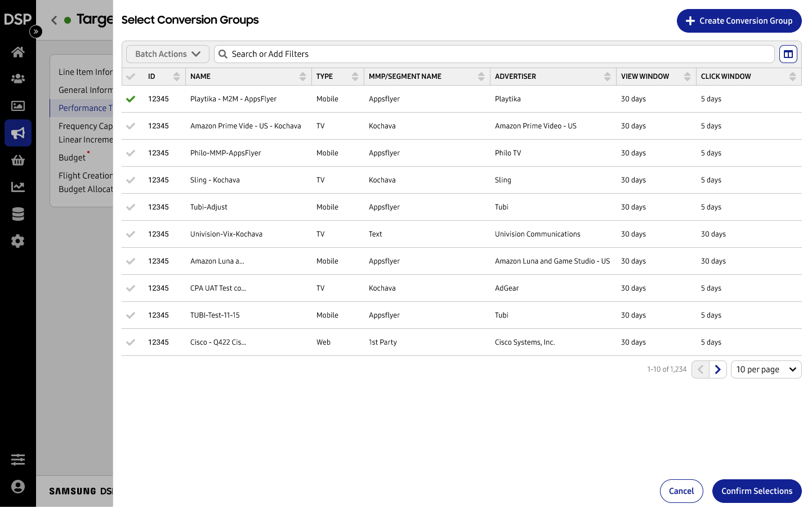Click the search magnifier icon

coord(223,54)
